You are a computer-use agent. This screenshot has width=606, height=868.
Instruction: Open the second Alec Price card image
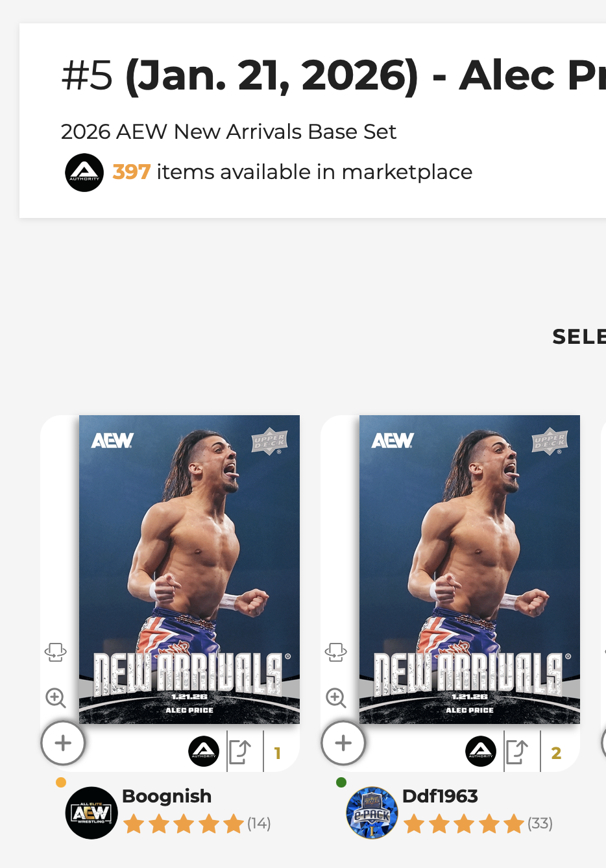(470, 569)
